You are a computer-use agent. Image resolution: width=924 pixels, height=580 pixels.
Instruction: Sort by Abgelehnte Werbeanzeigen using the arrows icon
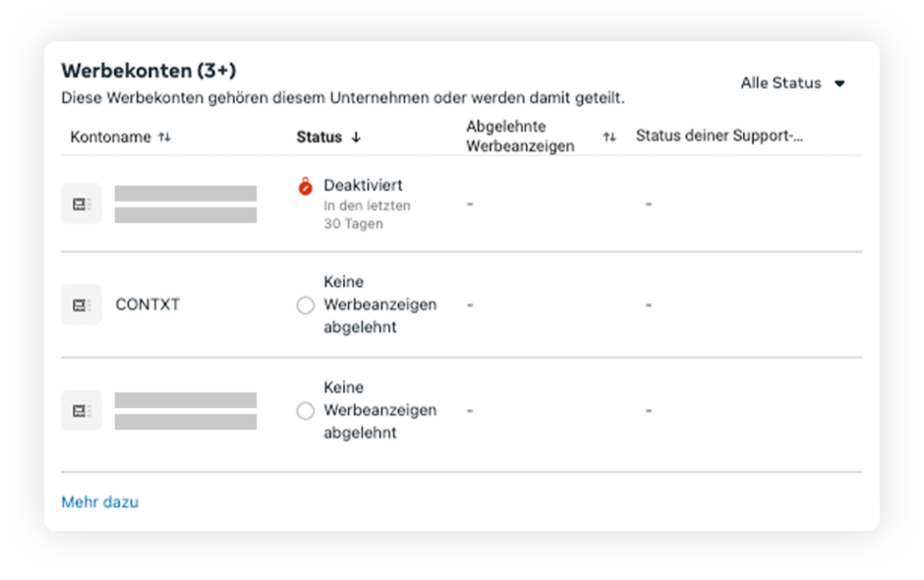click(609, 137)
